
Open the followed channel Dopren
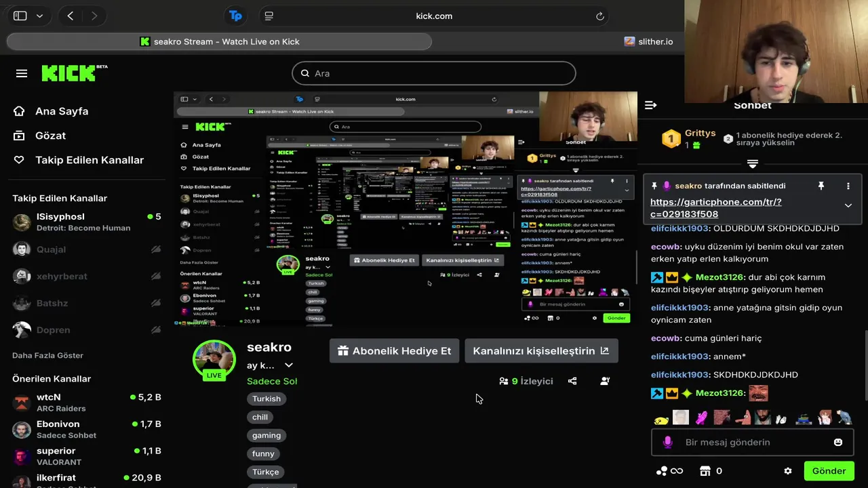87,330
